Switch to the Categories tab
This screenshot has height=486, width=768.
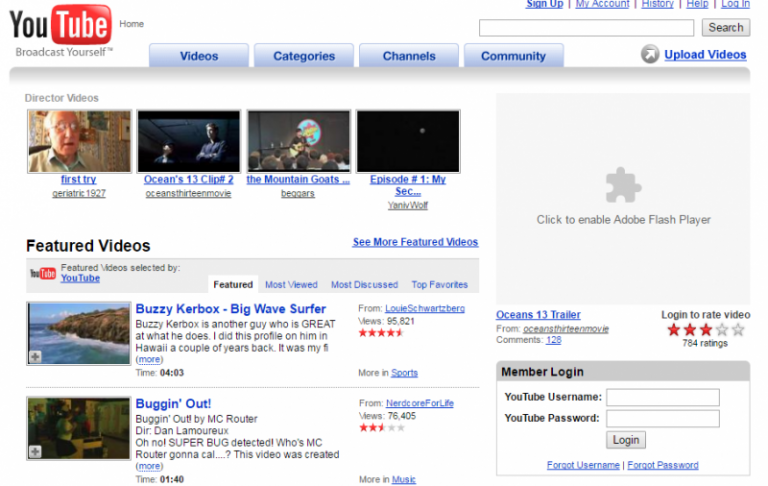[304, 56]
